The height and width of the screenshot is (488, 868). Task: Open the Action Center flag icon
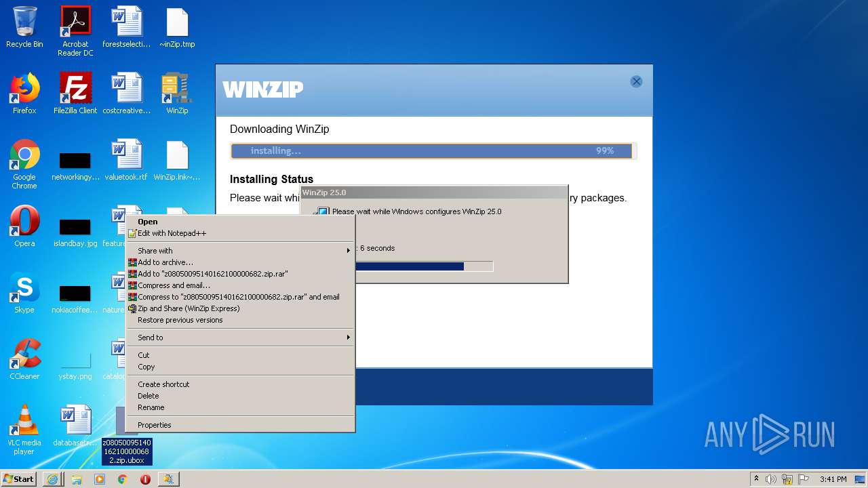tap(803, 479)
